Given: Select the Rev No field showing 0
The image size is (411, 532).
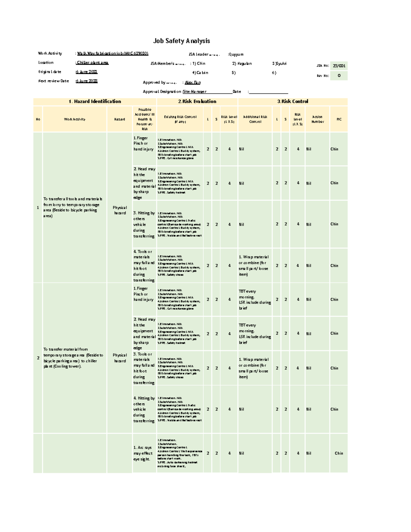Looking at the screenshot, I should click(x=339, y=76).
